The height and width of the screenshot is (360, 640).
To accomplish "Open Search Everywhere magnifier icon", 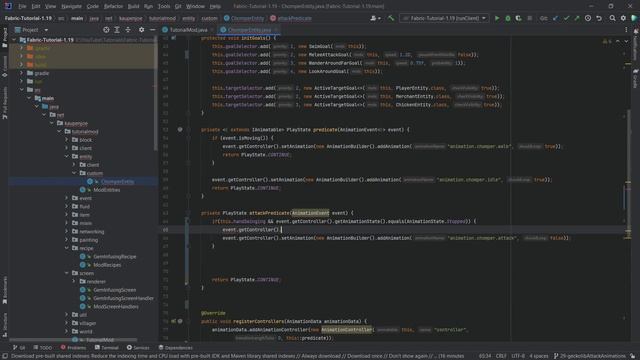I will tap(612, 18).
